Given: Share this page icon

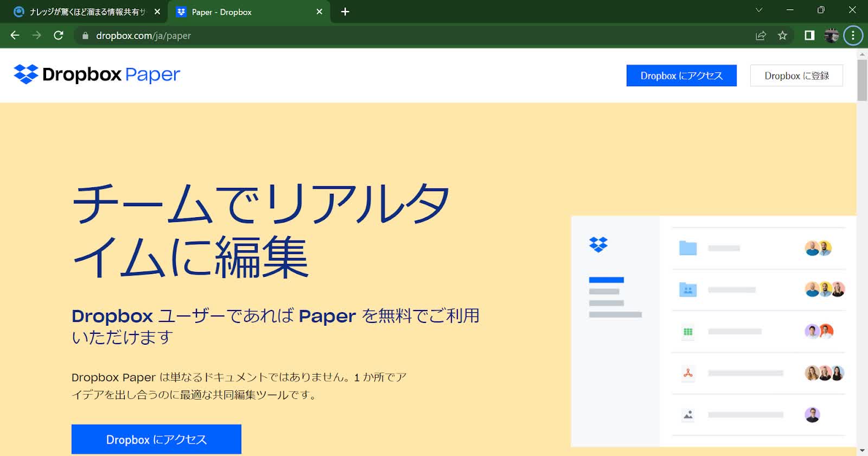Looking at the screenshot, I should point(761,36).
